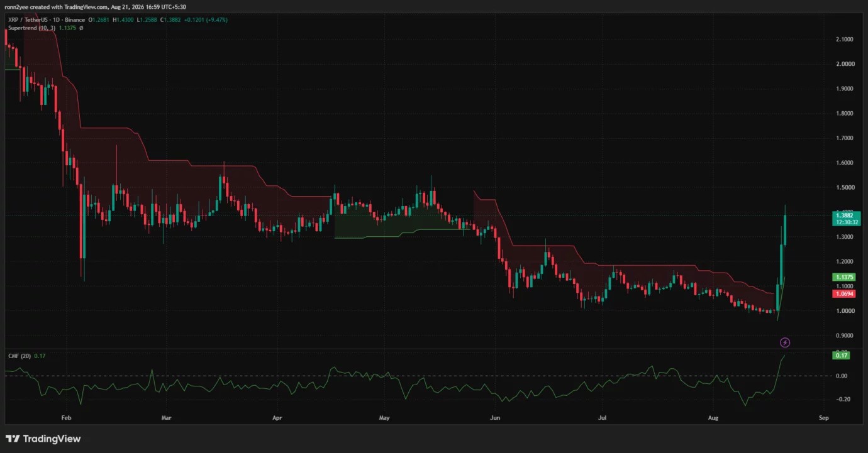Click the 2.1000 price axis label

(845, 39)
